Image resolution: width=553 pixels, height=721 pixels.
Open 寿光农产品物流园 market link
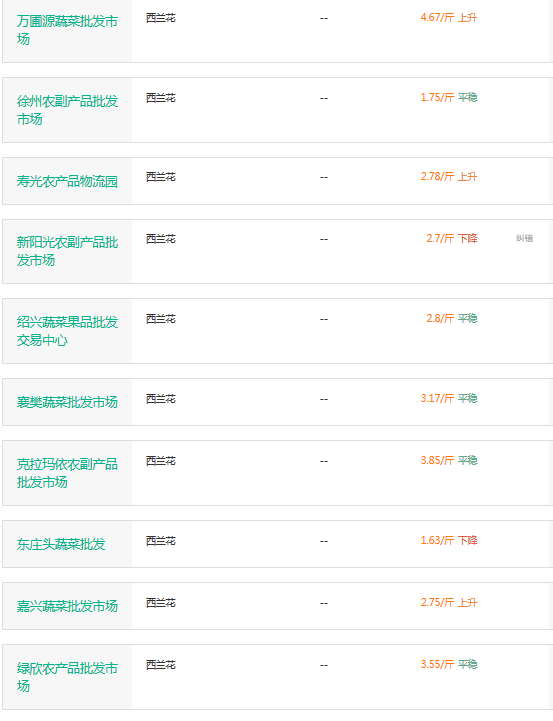67,181
